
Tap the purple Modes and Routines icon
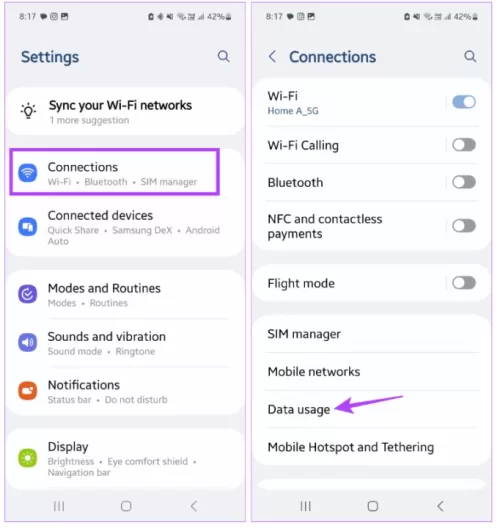click(x=28, y=294)
